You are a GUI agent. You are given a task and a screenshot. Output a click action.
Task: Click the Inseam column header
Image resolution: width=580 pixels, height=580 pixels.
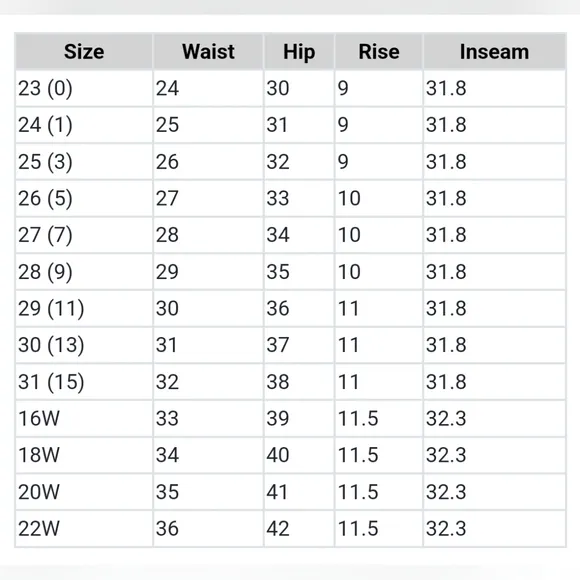tap(495, 51)
